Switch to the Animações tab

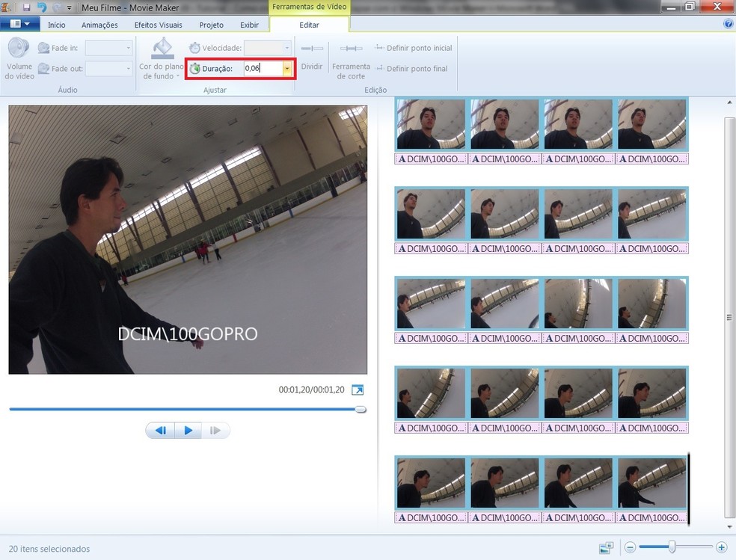[99, 25]
